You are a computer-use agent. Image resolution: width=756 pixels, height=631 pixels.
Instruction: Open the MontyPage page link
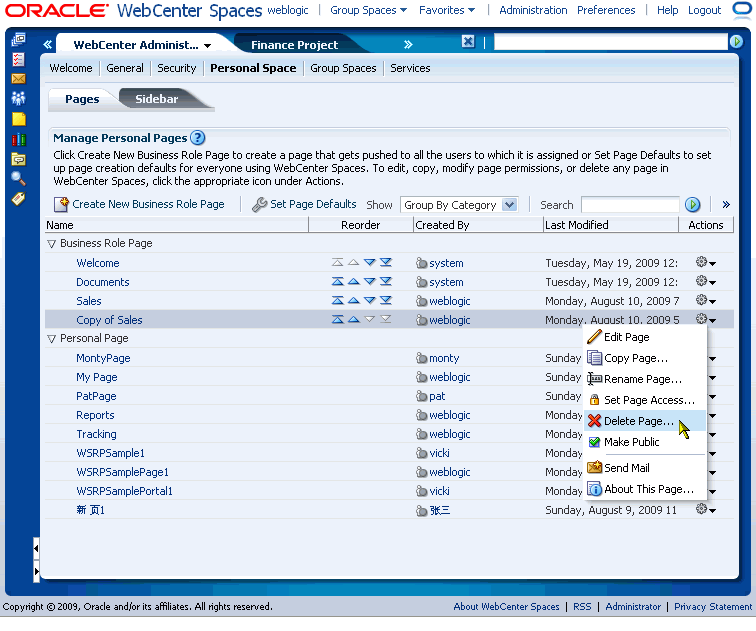pyautogui.click(x=103, y=358)
